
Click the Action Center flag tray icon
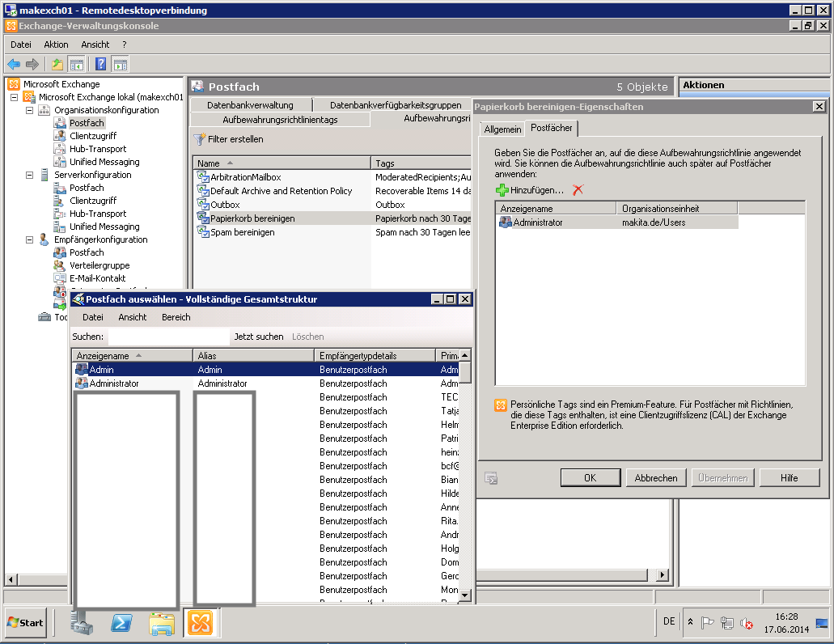[x=707, y=623]
